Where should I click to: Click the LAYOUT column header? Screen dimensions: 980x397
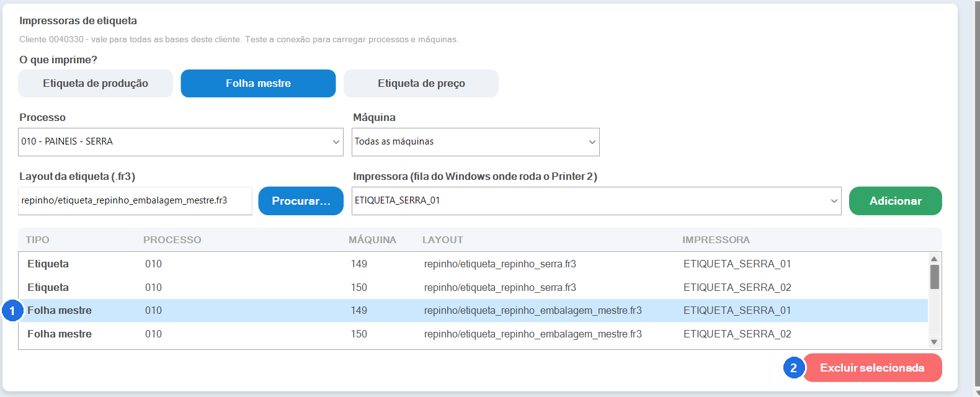[x=443, y=239]
